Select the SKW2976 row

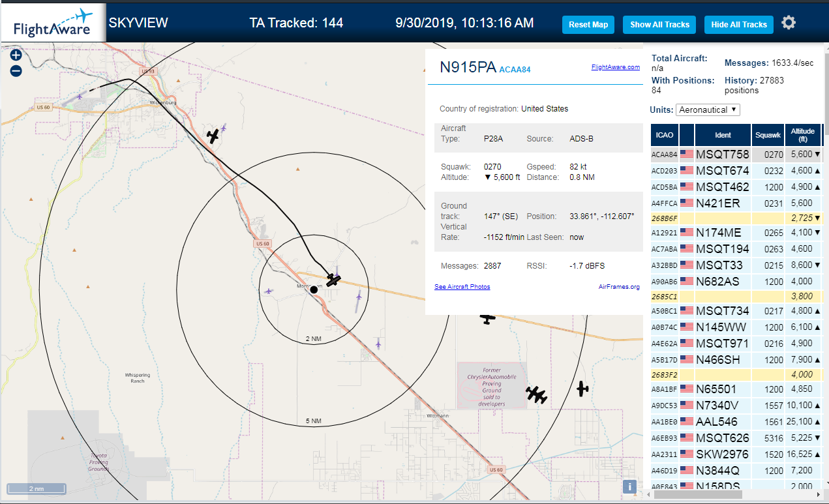tap(736, 454)
